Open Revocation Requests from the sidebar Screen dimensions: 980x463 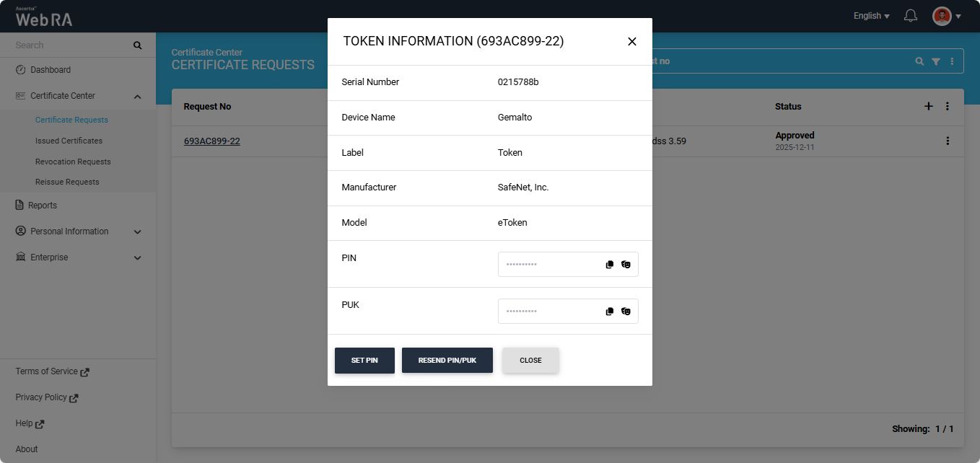pyautogui.click(x=73, y=162)
